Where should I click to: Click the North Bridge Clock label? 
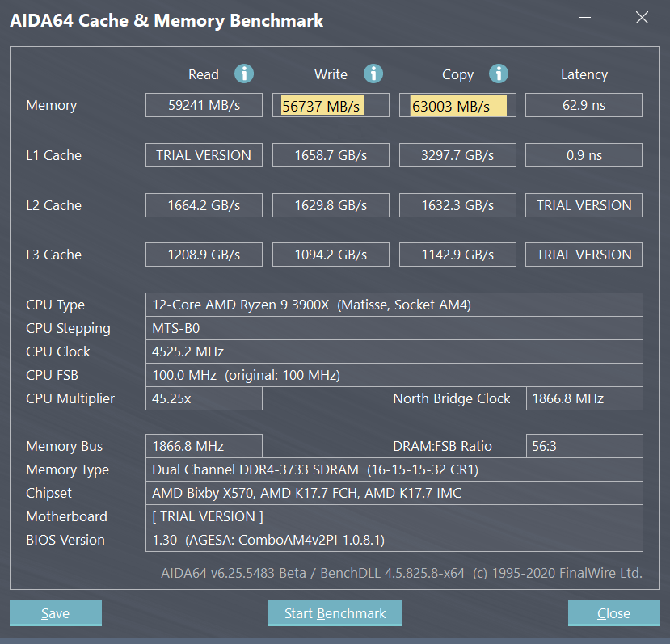point(452,398)
